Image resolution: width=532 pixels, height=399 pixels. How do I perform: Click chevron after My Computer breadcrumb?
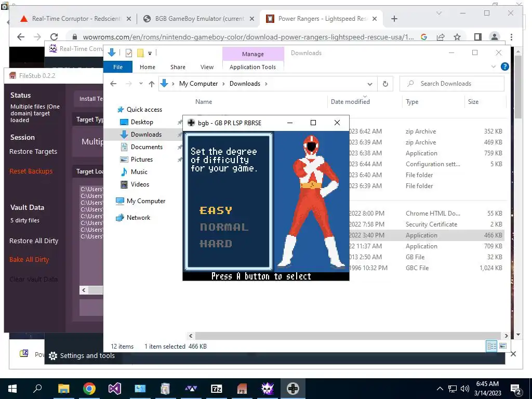click(223, 84)
